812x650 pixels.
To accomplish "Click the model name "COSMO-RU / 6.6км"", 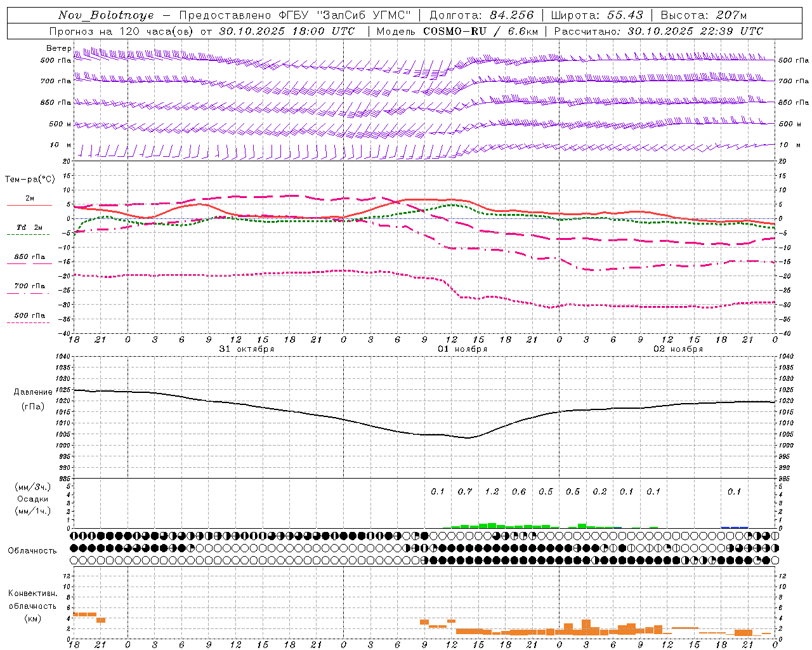I will click(480, 31).
